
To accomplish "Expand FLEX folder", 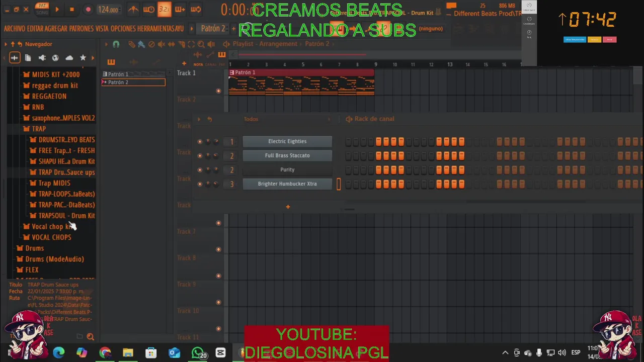I will 27,270.
